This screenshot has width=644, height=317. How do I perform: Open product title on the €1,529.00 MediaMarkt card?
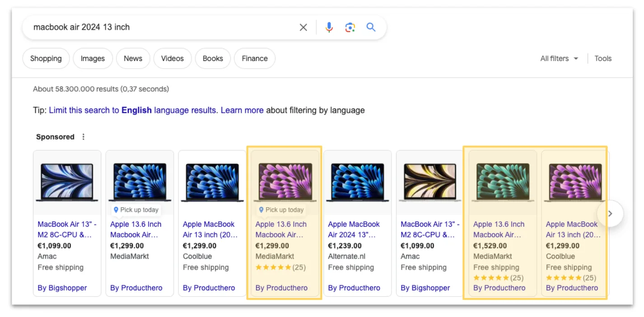coord(499,229)
